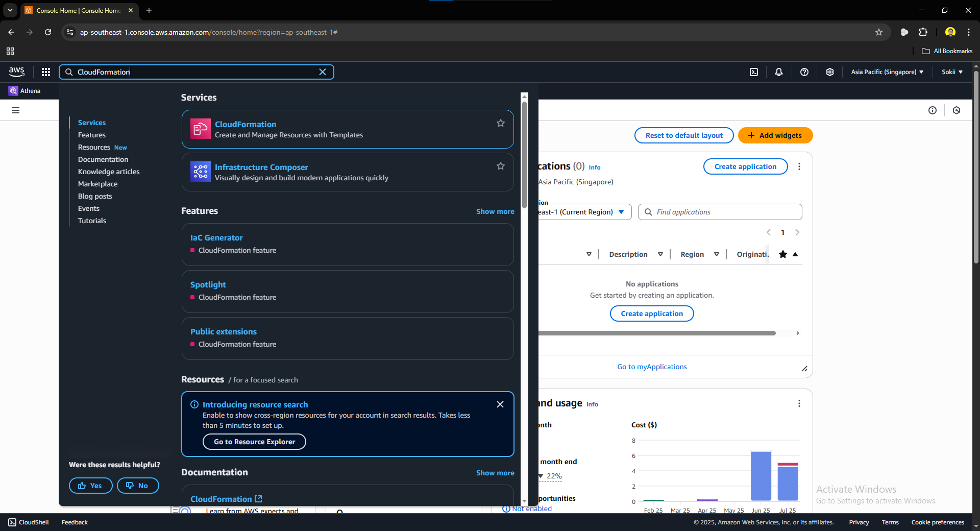Dismiss the Introducing resource search banner

[500, 404]
